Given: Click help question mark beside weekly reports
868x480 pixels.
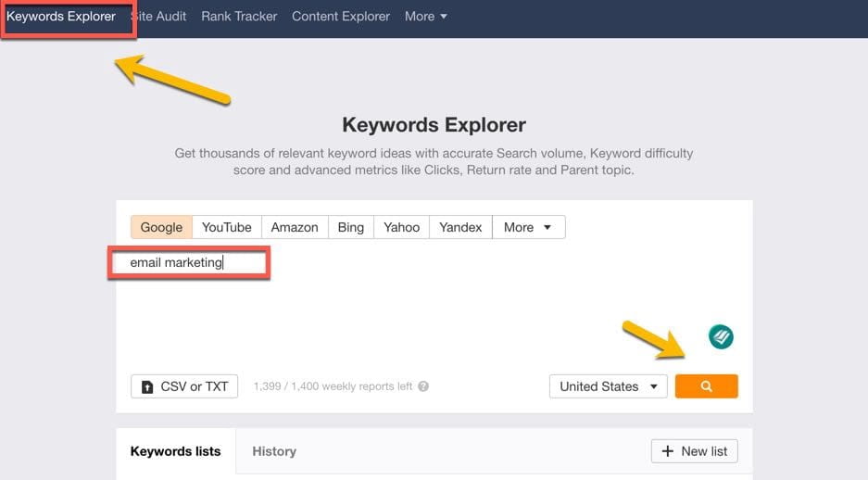Looking at the screenshot, I should click(423, 387).
